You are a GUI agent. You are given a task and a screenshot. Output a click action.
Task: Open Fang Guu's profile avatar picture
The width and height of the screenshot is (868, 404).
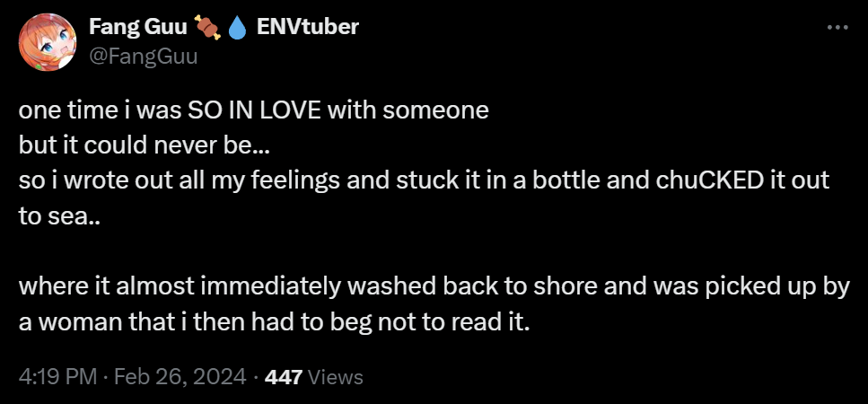[47, 42]
